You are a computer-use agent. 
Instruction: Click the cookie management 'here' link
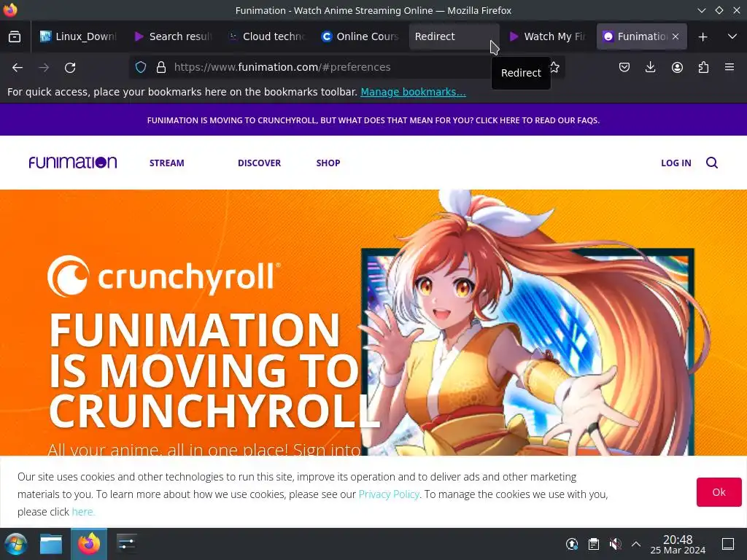[x=83, y=512]
